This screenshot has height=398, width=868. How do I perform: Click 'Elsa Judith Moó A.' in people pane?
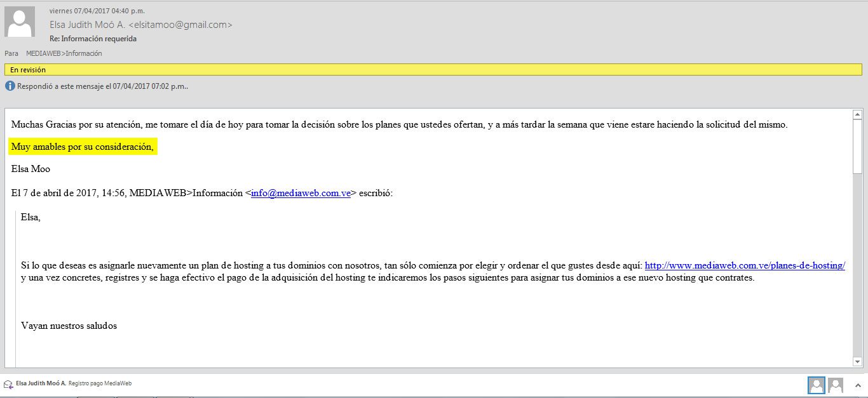point(41,383)
